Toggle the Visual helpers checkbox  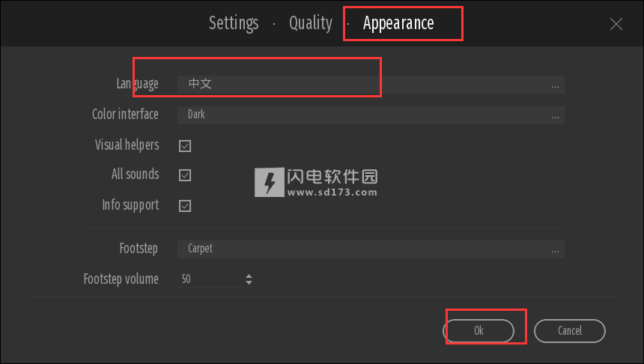[185, 146]
